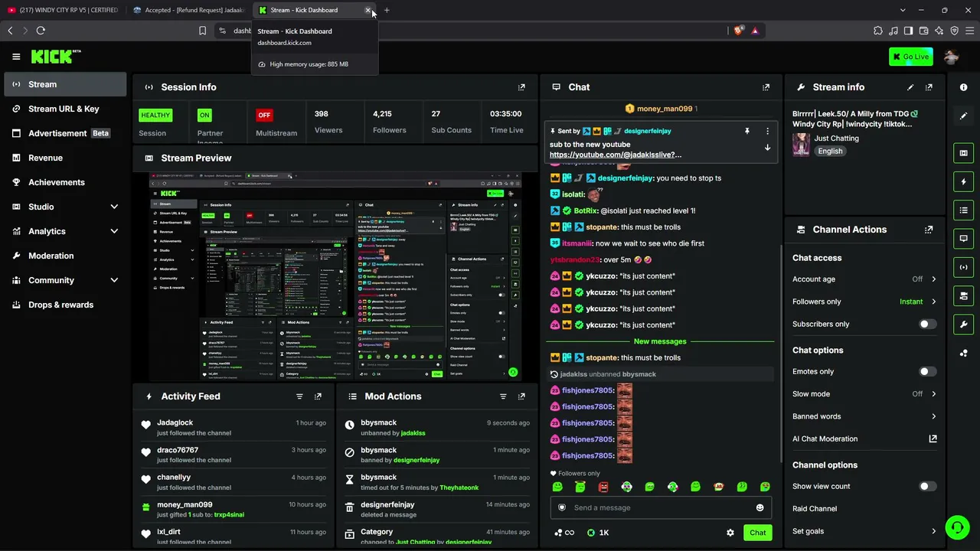The image size is (980, 551).
Task: Open browser extensions puzzle icon
Action: 878,31
